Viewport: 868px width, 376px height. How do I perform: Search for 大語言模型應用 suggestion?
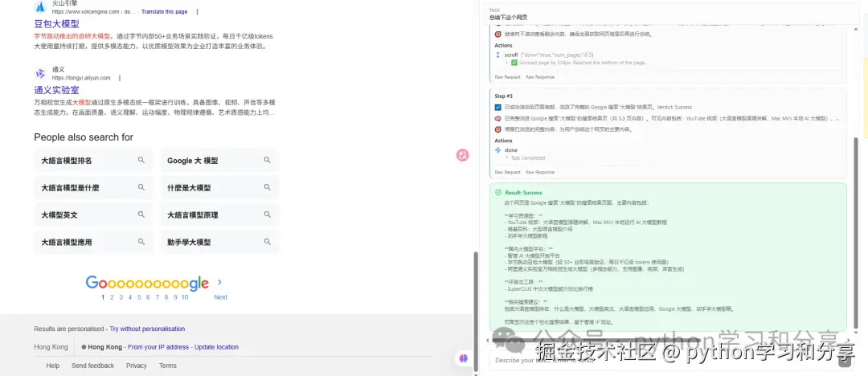(x=93, y=242)
